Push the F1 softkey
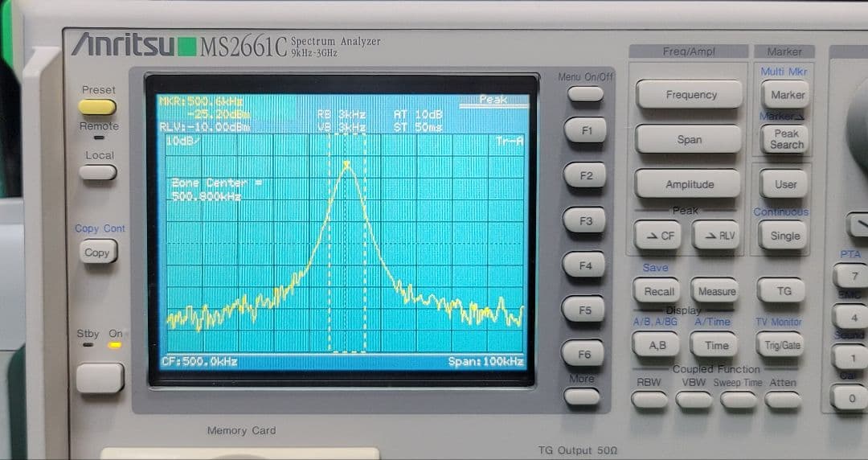 coord(586,131)
